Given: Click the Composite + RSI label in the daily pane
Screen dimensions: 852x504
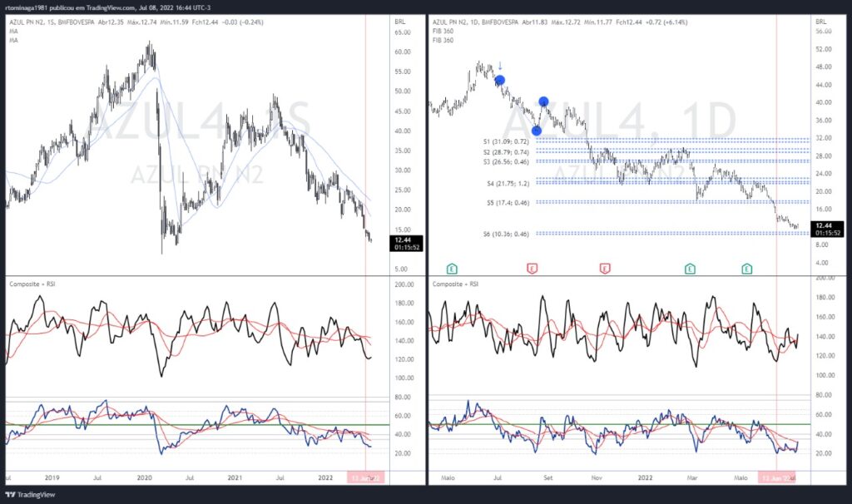Looking at the screenshot, I should coord(455,284).
